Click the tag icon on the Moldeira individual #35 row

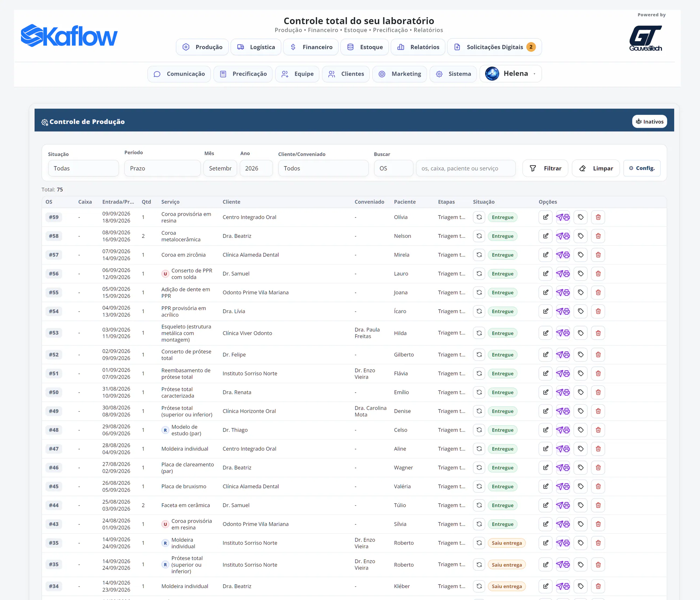pyautogui.click(x=580, y=543)
